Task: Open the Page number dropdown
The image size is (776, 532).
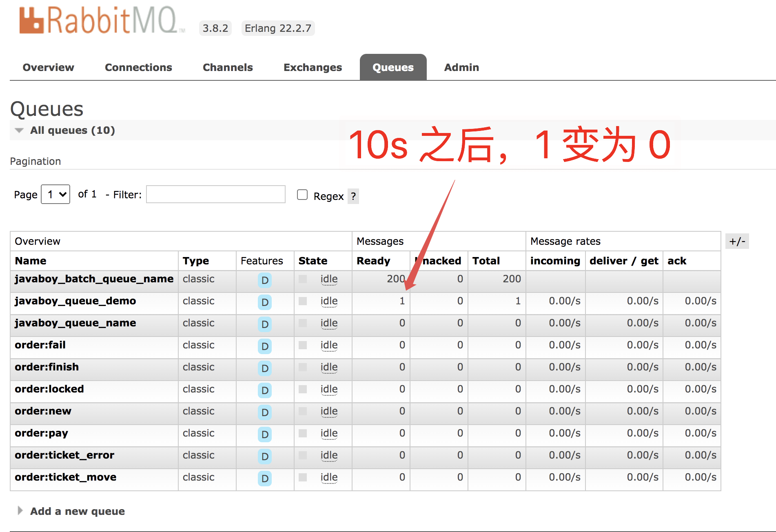Action: pos(55,195)
